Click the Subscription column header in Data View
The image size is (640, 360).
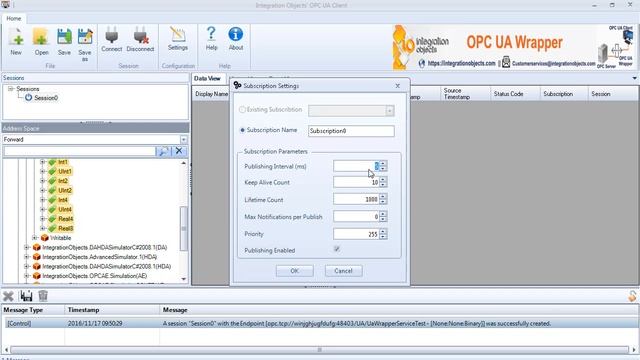click(x=564, y=94)
